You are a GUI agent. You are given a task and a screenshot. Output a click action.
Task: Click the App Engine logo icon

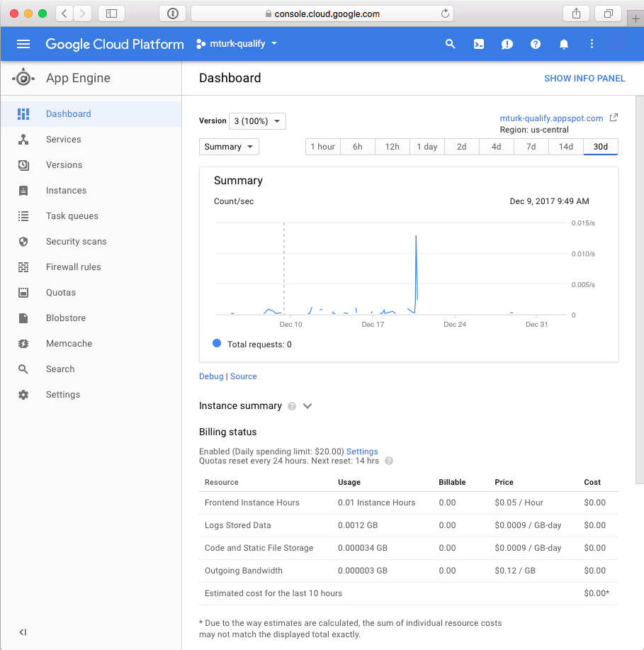click(x=23, y=77)
